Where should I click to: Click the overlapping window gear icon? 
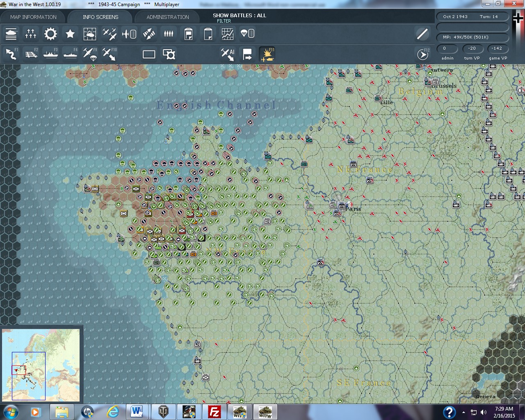pos(169,54)
